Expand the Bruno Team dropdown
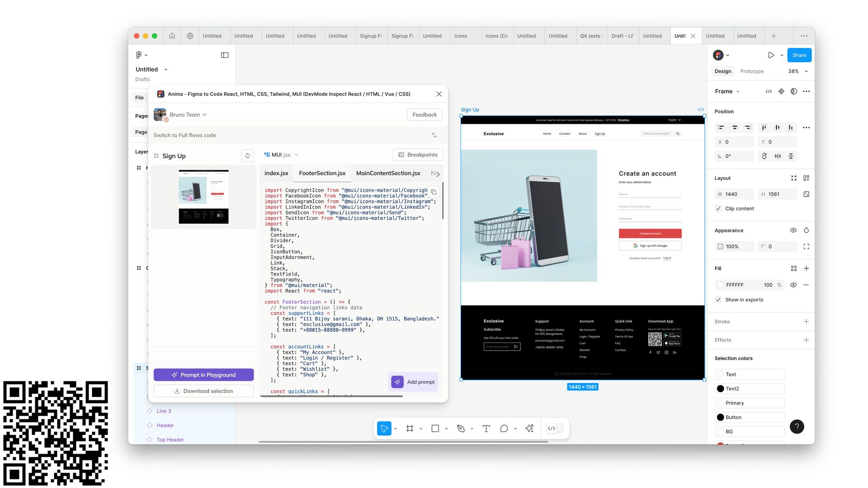The width and height of the screenshot is (868, 488). [x=188, y=115]
